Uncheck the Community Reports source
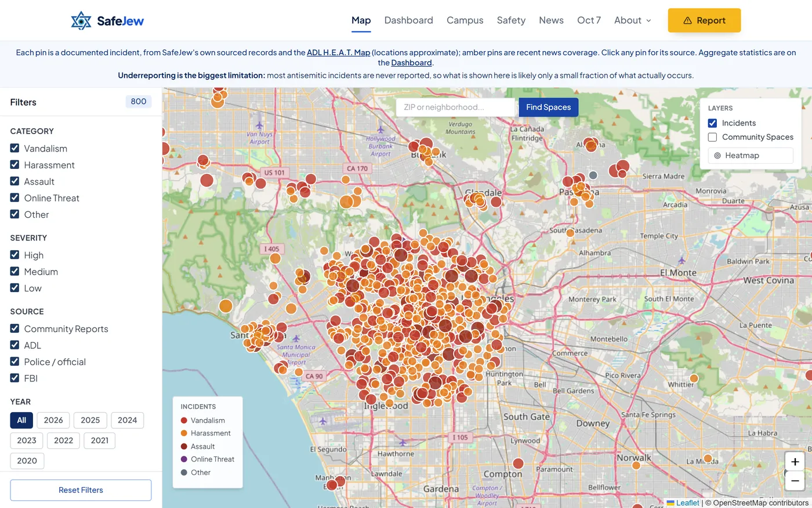Viewport: 812px width, 508px height. point(15,328)
